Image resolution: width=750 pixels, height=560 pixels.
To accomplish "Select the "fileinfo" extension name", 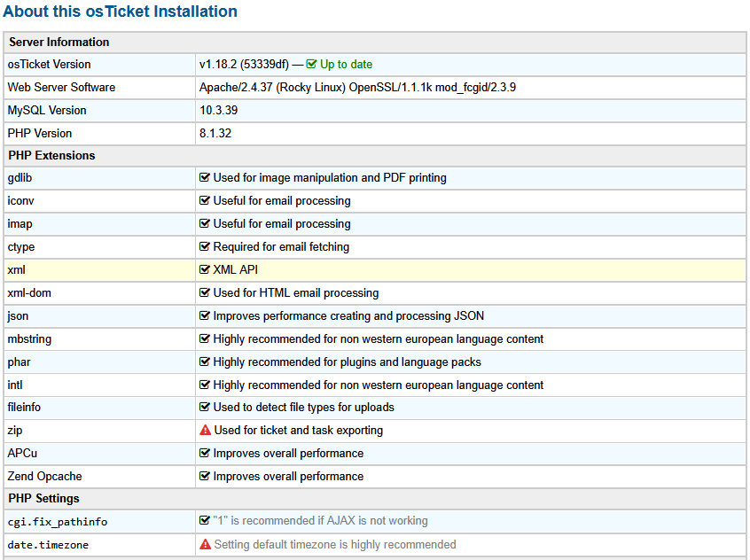I will (24, 407).
